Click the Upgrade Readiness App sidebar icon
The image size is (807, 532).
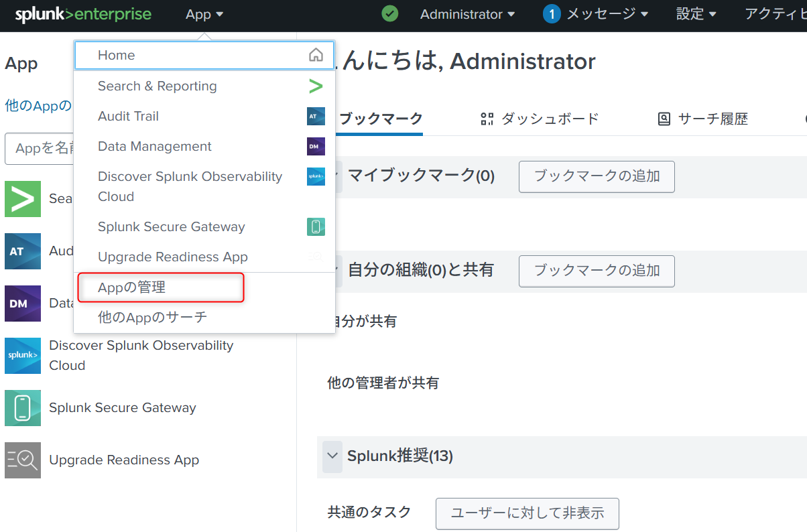(23, 460)
